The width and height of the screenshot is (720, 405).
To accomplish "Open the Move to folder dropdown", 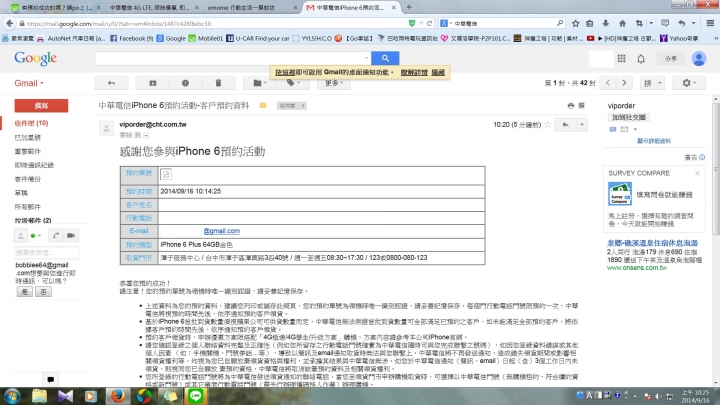I will pyautogui.click(x=260, y=83).
